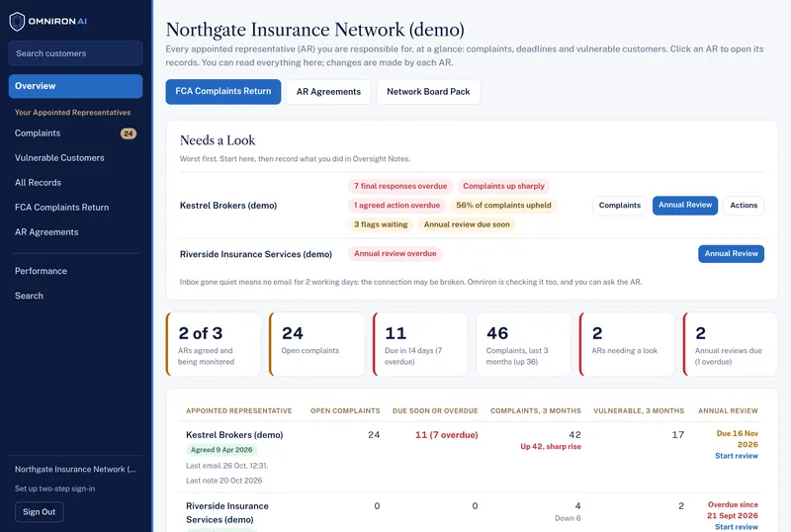Click 'Last note 20 Oct 2026' text

click(x=224, y=481)
